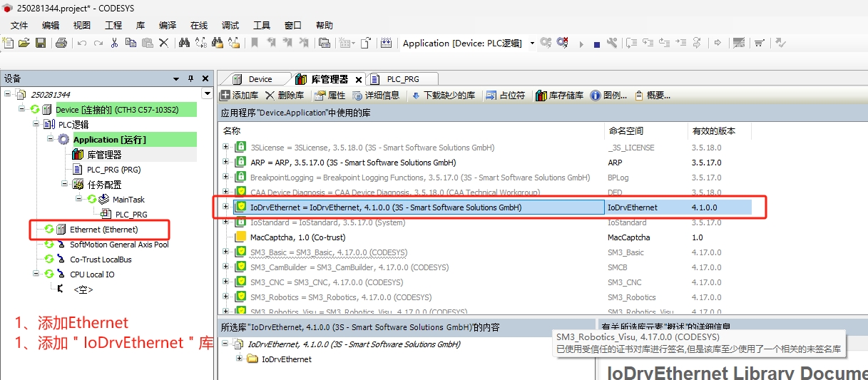Click the Download Missing Libraries arrow icon
The width and height of the screenshot is (868, 380).
416,96
